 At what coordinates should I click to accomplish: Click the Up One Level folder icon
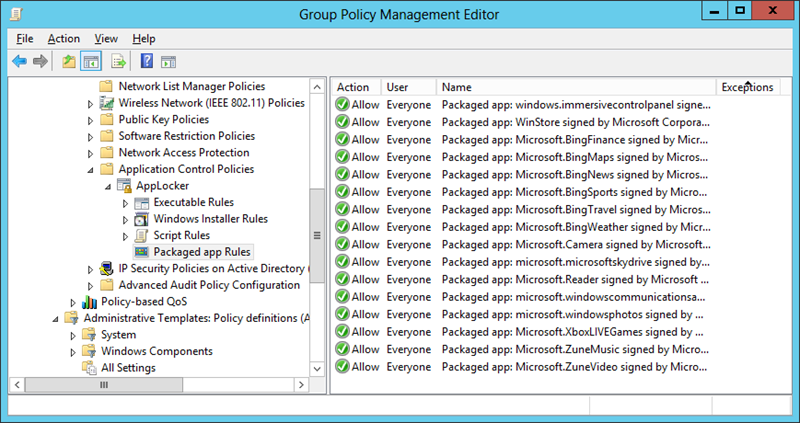(x=68, y=61)
